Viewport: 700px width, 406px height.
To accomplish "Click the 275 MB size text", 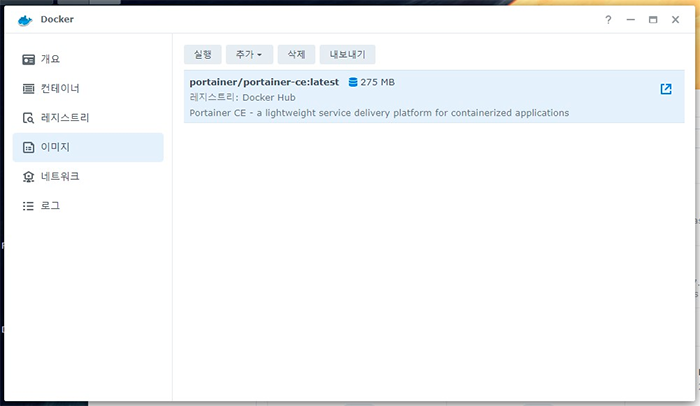I will (x=378, y=82).
